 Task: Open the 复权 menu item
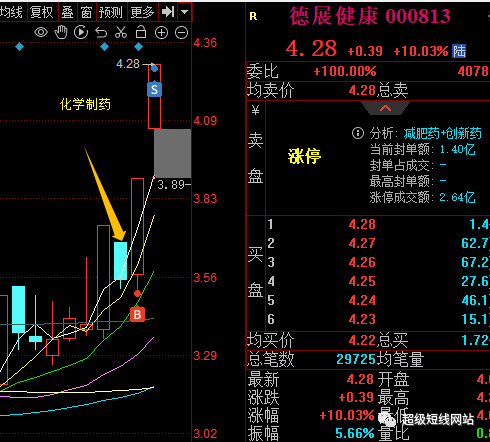pyautogui.click(x=42, y=12)
